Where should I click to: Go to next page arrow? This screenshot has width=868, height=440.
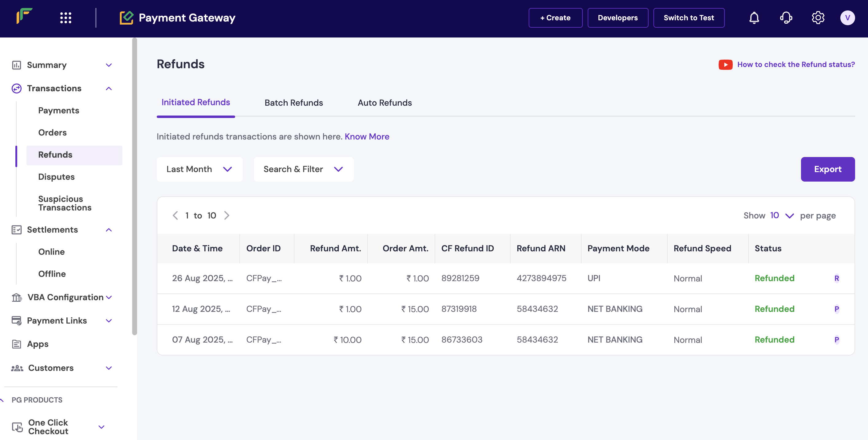click(227, 216)
